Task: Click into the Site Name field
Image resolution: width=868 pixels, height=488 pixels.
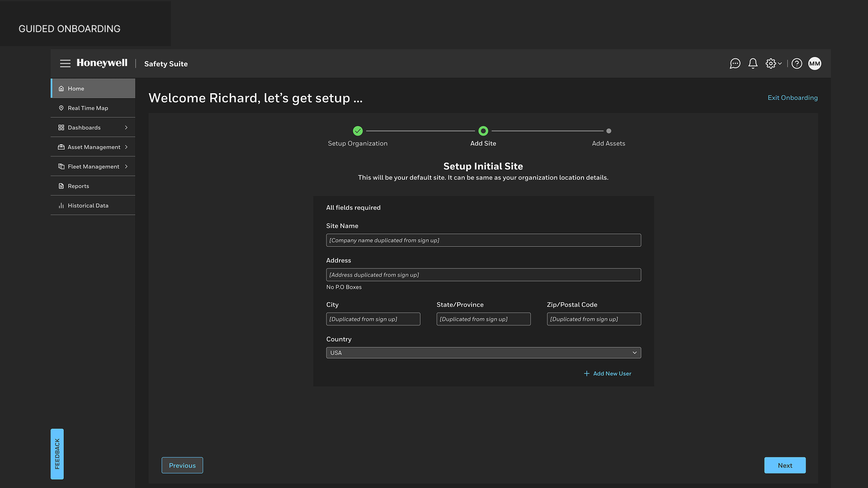Action: coord(483,240)
